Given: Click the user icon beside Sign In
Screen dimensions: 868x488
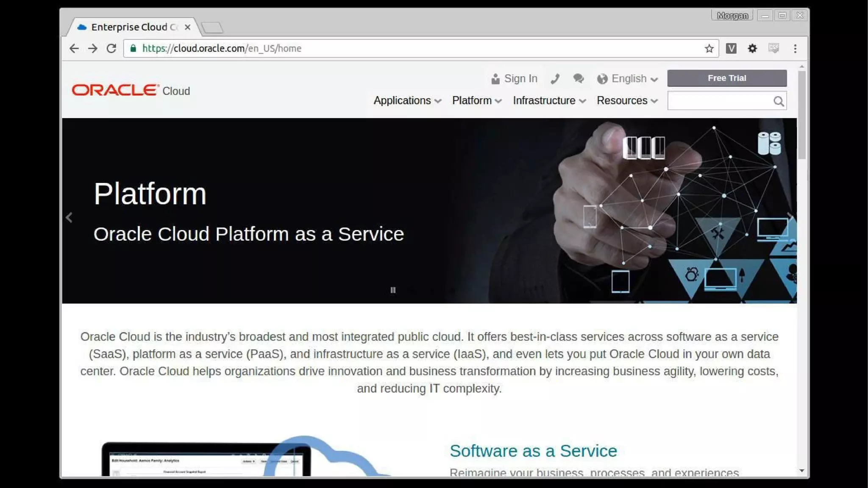Looking at the screenshot, I should click(x=495, y=79).
